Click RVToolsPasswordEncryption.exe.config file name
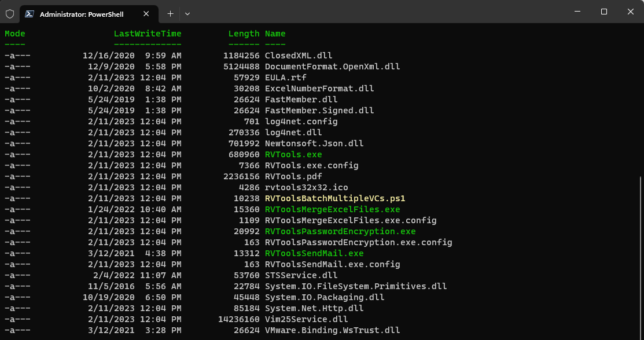The width and height of the screenshot is (644, 340). tap(359, 243)
